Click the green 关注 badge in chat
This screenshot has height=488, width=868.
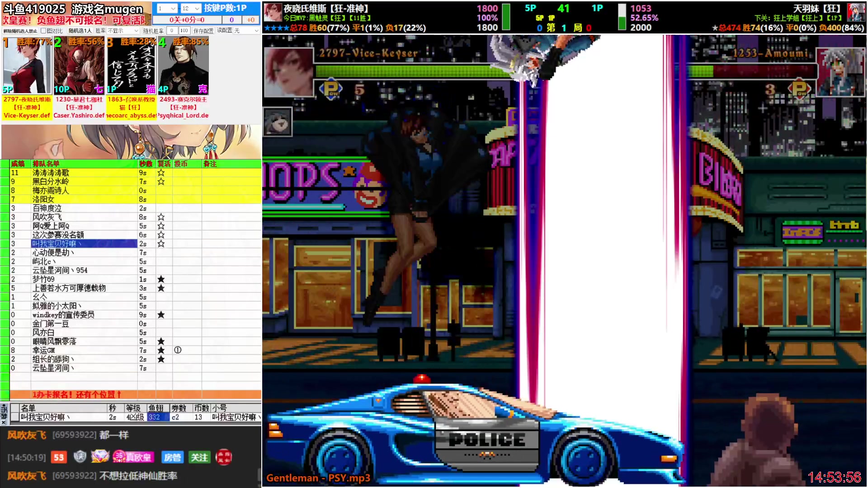point(199,458)
